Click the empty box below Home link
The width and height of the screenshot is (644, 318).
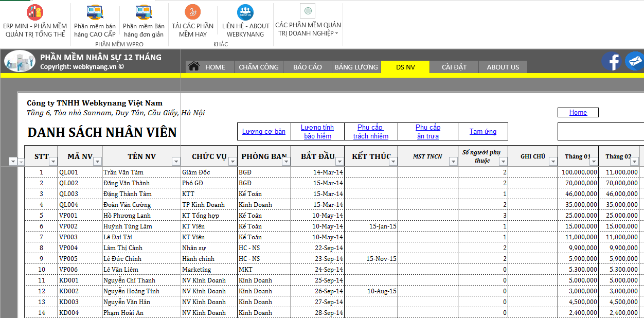pos(601,131)
